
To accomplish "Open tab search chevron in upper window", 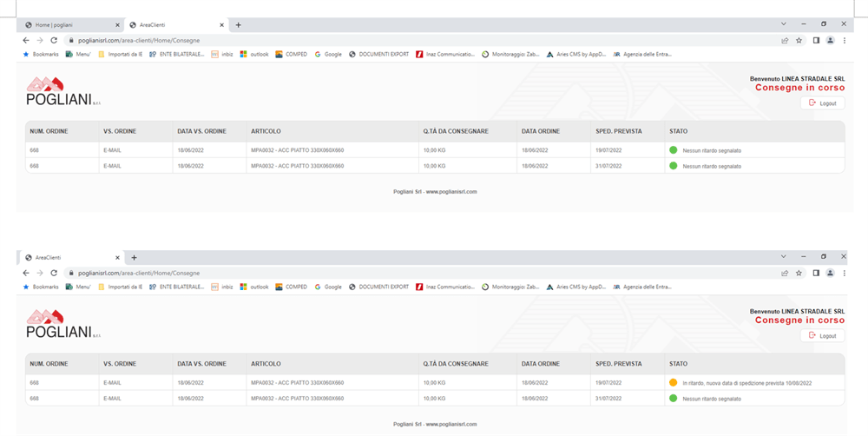I will 783,23.
